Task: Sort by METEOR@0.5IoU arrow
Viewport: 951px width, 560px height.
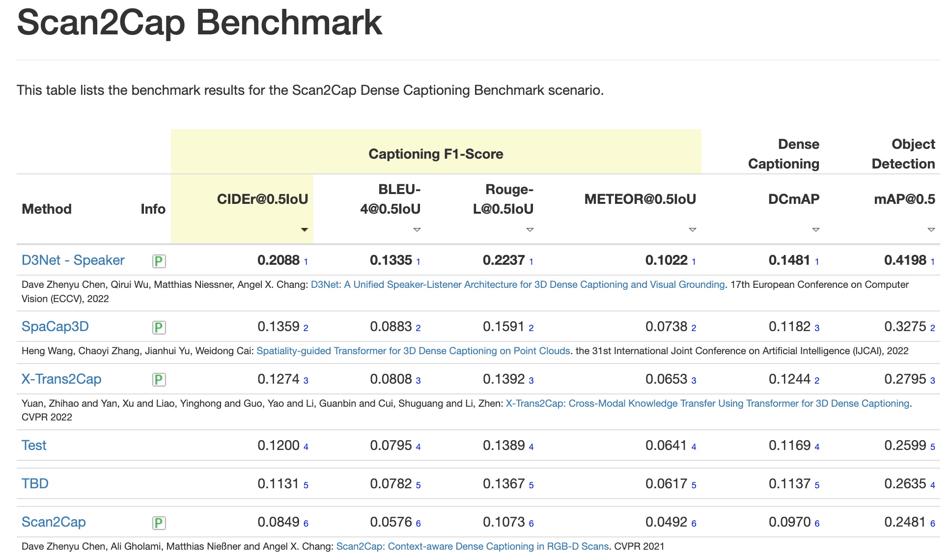Action: coord(692,229)
